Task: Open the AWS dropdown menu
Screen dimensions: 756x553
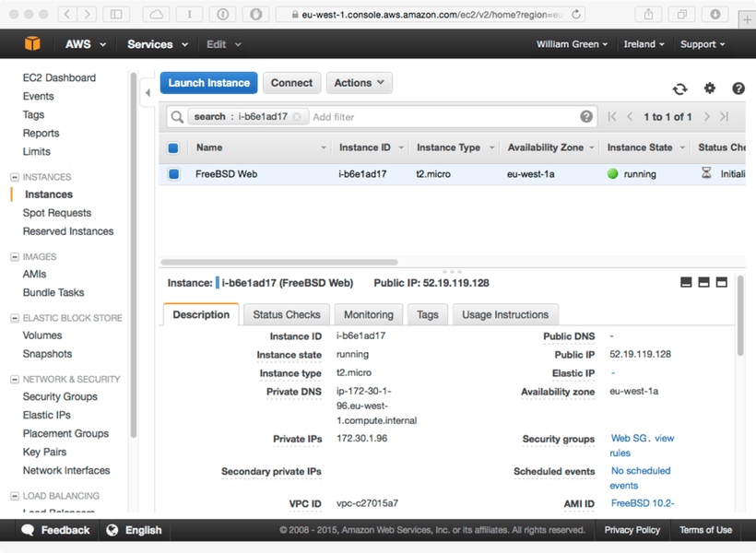Action: tap(86, 44)
